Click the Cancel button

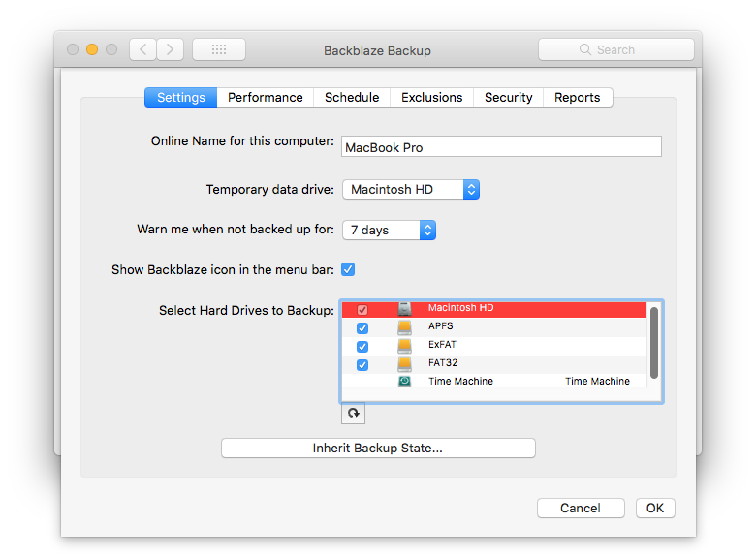[581, 508]
